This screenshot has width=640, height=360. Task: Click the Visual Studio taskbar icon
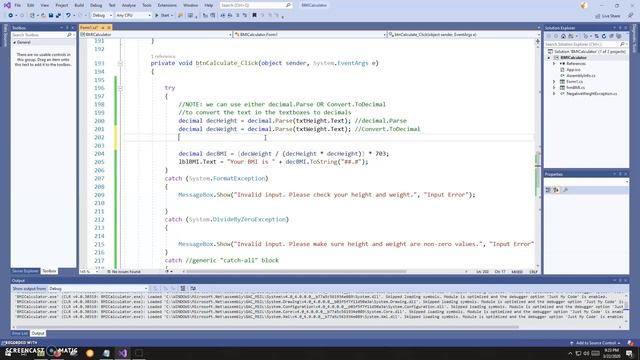(x=122, y=353)
